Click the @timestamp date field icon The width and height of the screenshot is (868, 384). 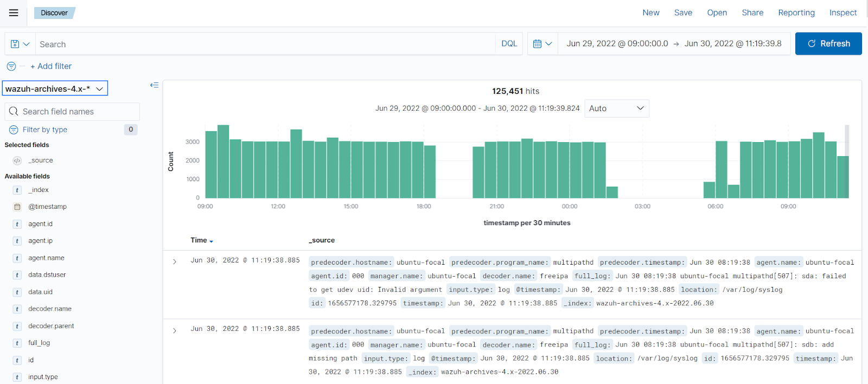click(x=17, y=207)
